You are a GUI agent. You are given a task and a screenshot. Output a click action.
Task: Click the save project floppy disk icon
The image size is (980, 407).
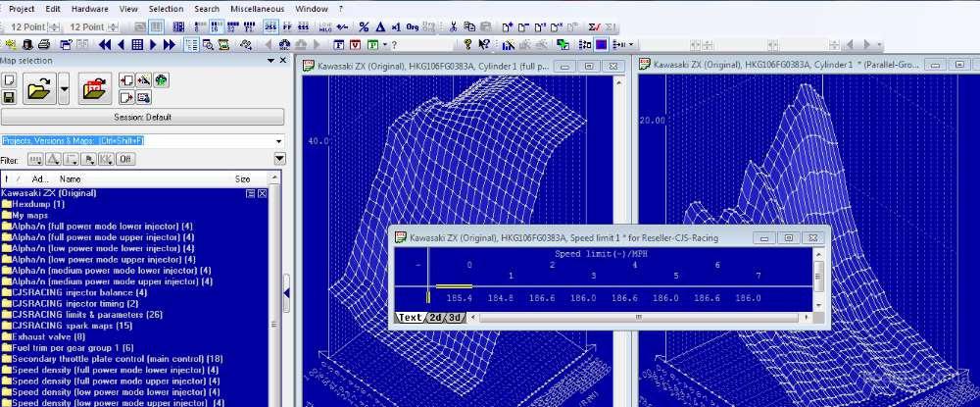point(9,98)
